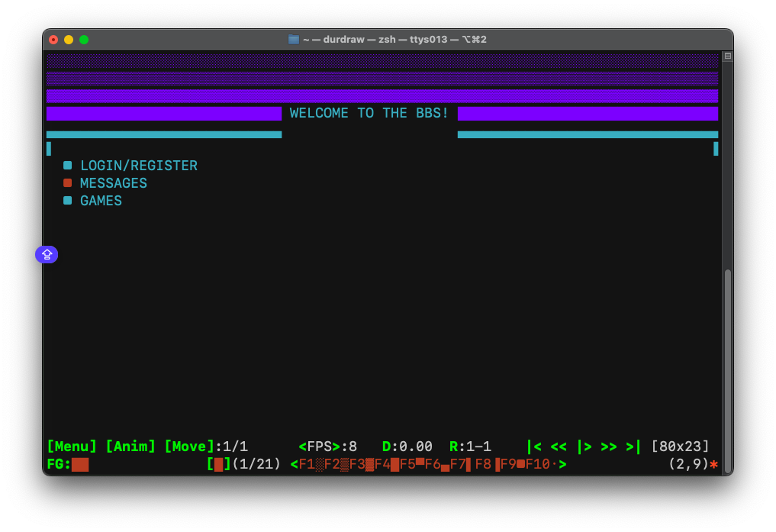
Task: Click the D:0.00 frame delay value
Action: [407, 447]
